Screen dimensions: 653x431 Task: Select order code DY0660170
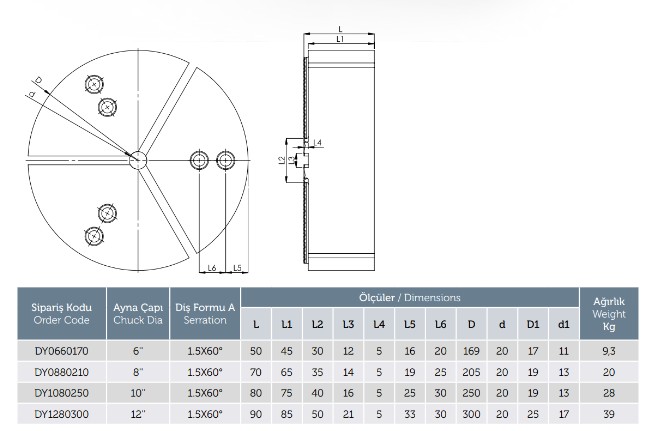pos(62,351)
